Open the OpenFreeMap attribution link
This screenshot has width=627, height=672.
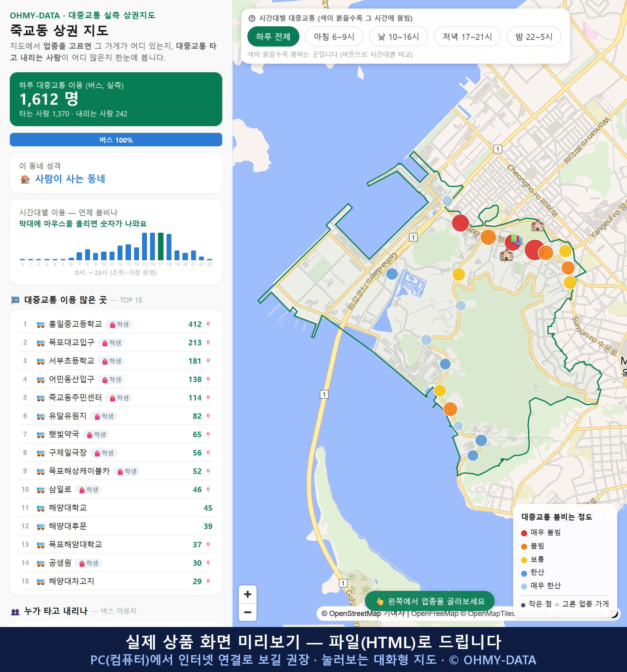coord(435,614)
